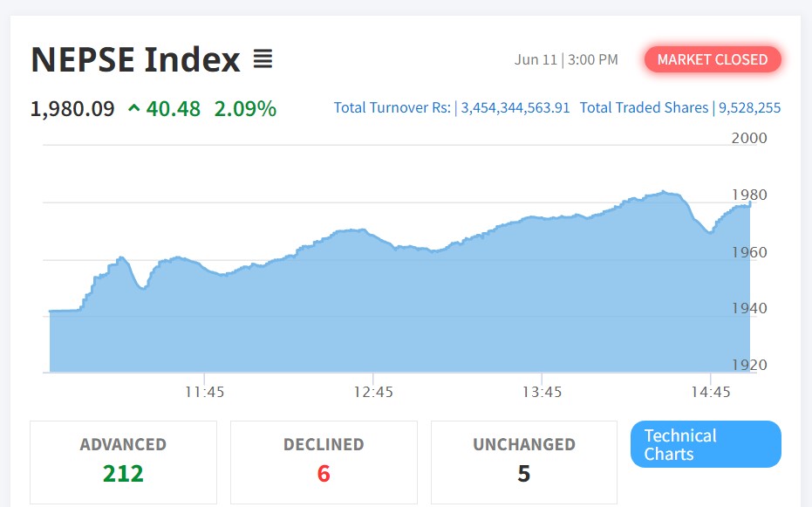Click the 2000 price axis label
The image size is (812, 507).
[x=749, y=138]
